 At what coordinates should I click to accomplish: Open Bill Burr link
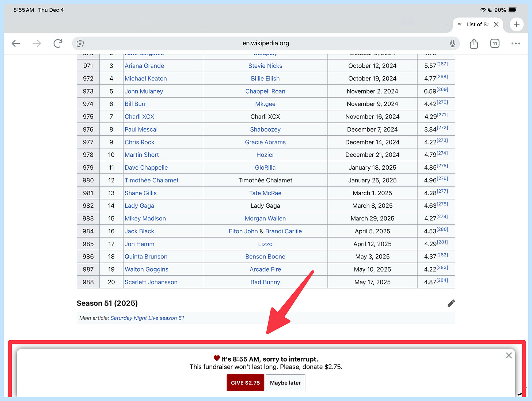(x=135, y=104)
